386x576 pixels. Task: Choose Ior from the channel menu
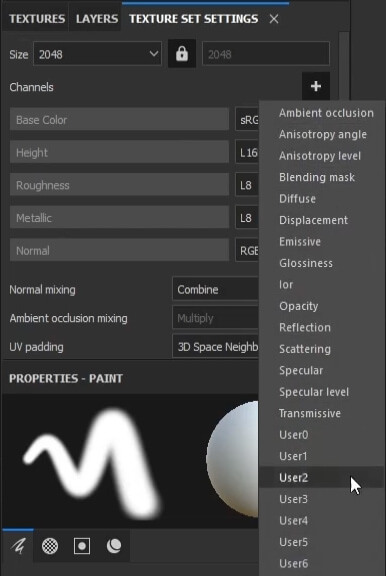coord(322,284)
